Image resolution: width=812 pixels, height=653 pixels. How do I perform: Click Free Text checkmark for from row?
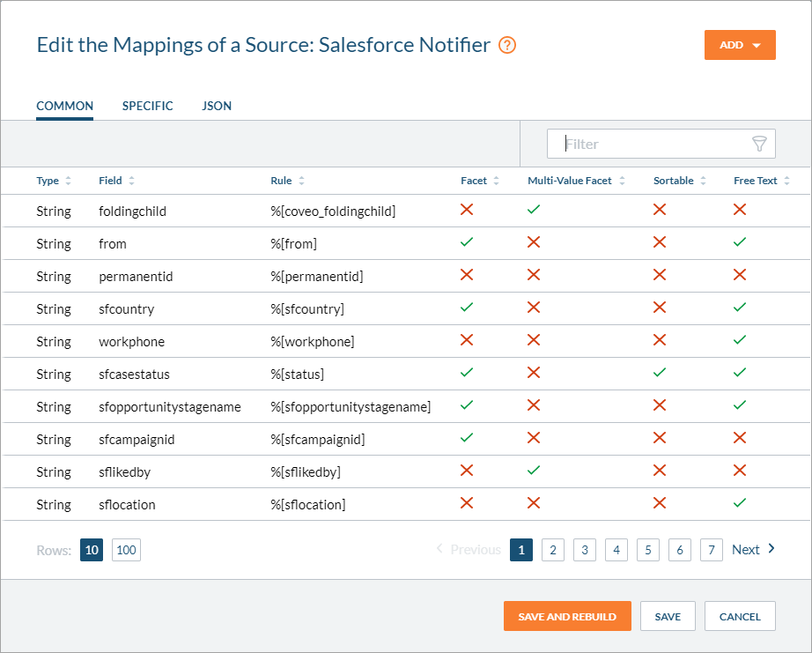[x=740, y=242]
